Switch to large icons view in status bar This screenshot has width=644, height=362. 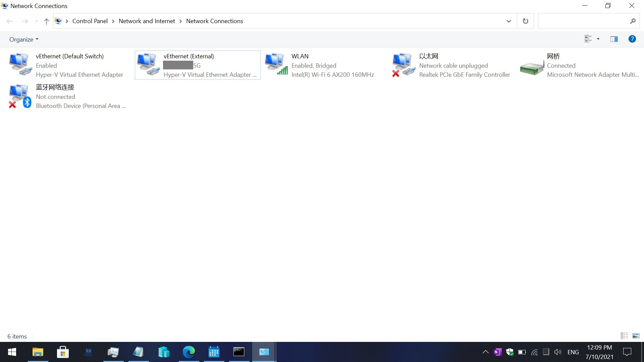click(x=636, y=336)
